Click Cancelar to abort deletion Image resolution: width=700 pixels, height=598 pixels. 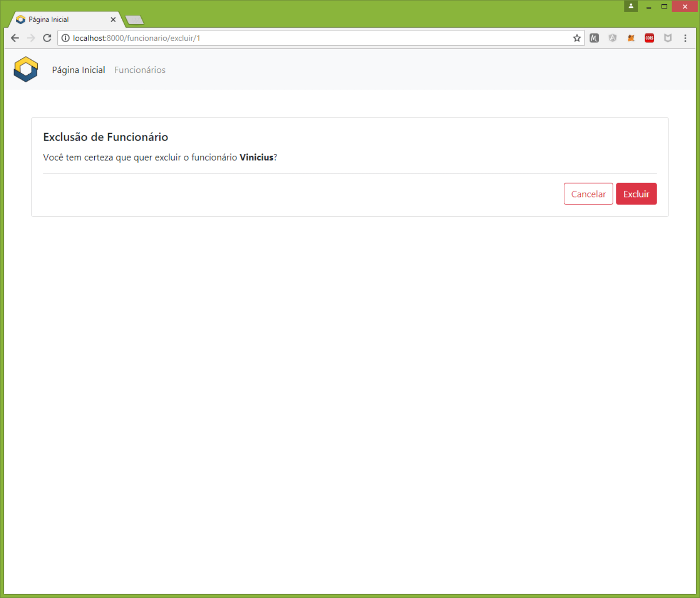[x=588, y=194]
